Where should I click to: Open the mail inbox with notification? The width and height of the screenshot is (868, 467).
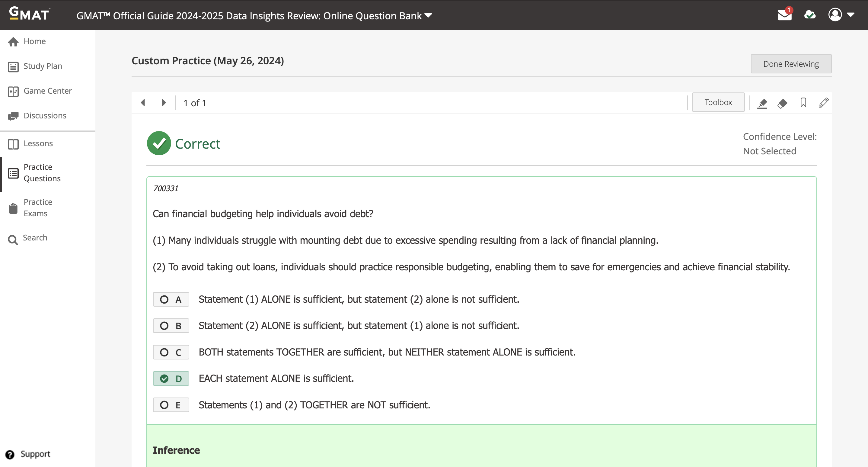[785, 15]
